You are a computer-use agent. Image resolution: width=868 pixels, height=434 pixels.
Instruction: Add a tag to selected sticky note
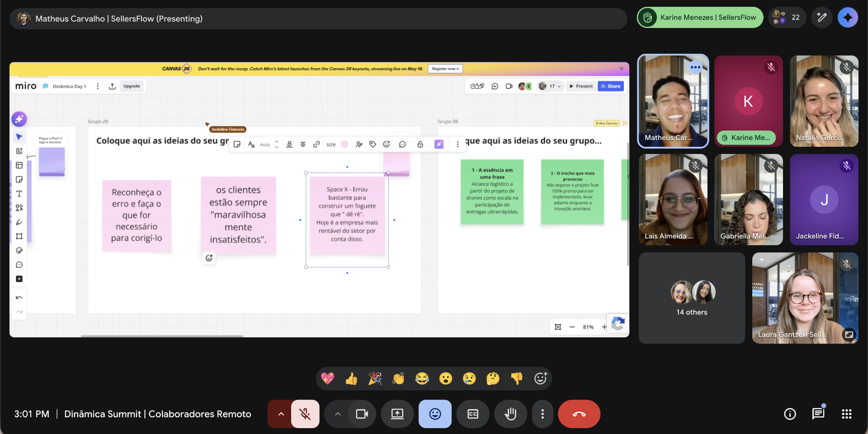(x=373, y=144)
